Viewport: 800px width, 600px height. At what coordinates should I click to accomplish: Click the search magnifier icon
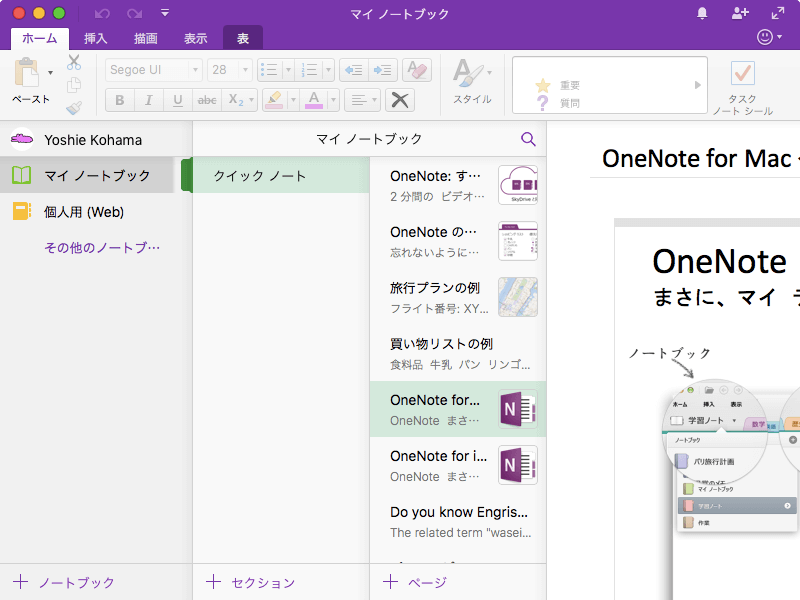point(528,139)
